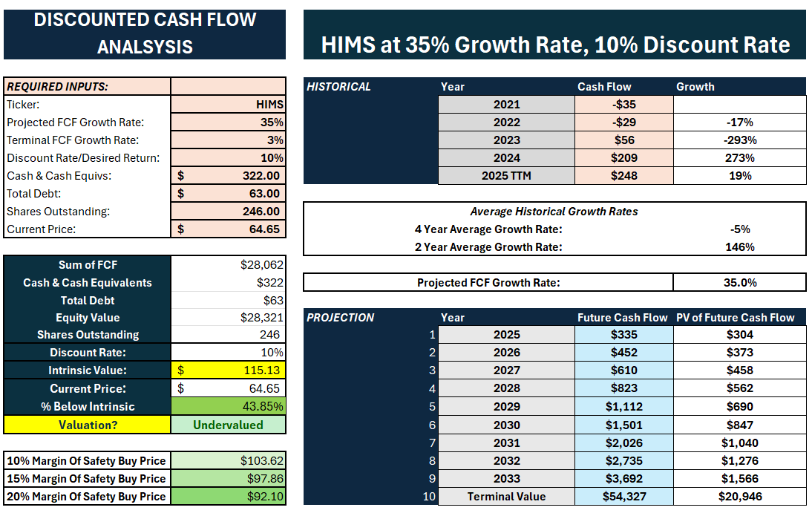Select the 2029 present value $690
Screen dimensions: 812x516
click(740, 407)
